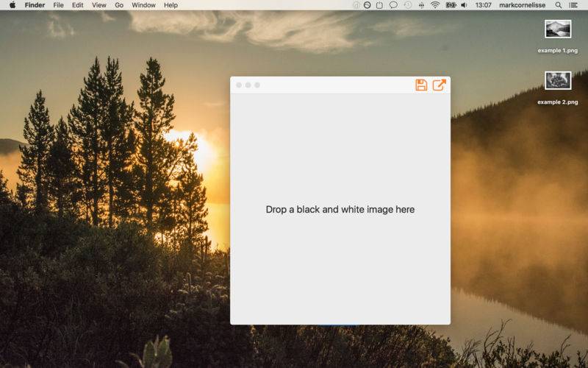
Task: Open the Time Machine clock icon
Action: (408, 5)
